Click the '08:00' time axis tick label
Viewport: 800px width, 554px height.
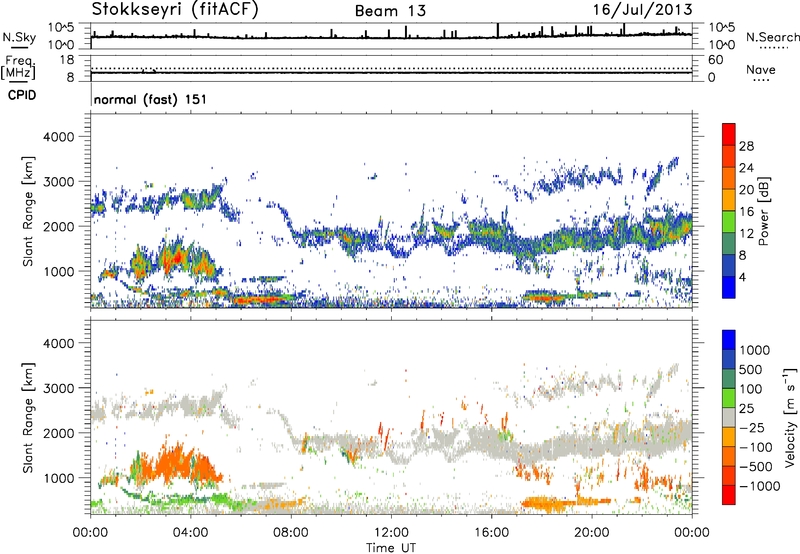(290, 533)
